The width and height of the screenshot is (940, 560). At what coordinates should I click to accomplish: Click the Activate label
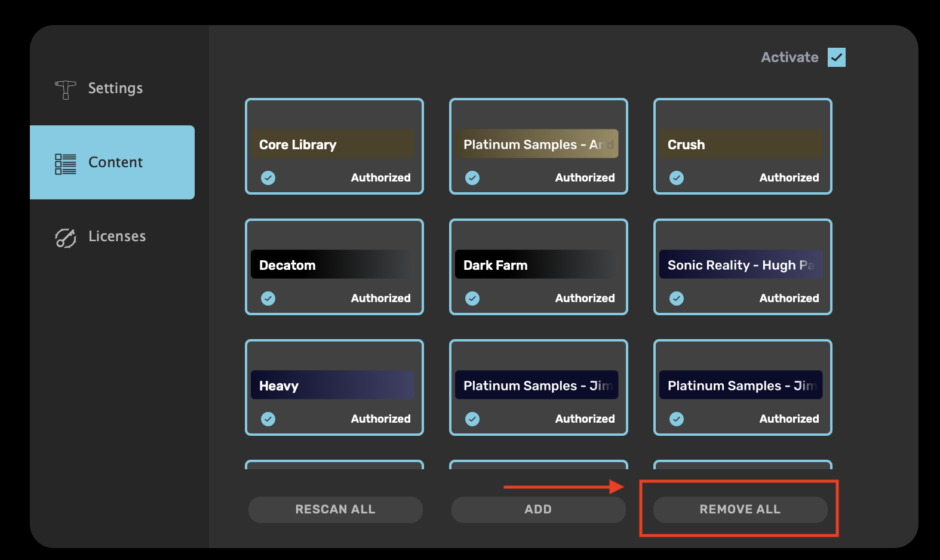pos(790,57)
